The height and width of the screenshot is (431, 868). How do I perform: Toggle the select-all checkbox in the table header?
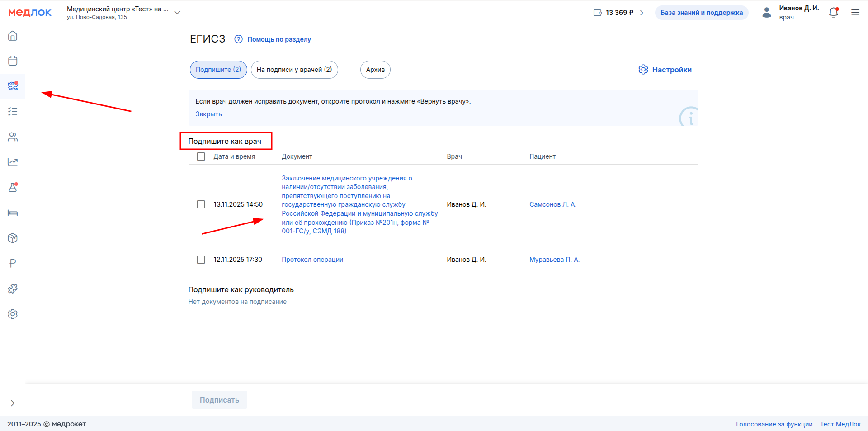(201, 156)
